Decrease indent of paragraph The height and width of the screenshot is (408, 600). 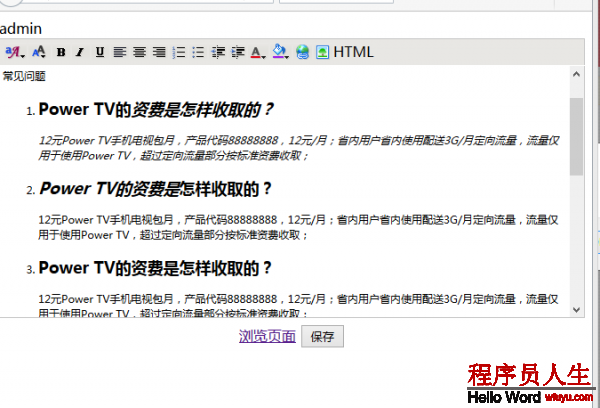[218, 52]
